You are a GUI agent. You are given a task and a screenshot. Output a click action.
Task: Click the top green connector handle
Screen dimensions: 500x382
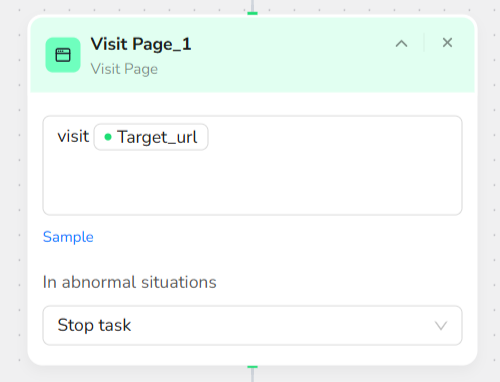point(252,13)
